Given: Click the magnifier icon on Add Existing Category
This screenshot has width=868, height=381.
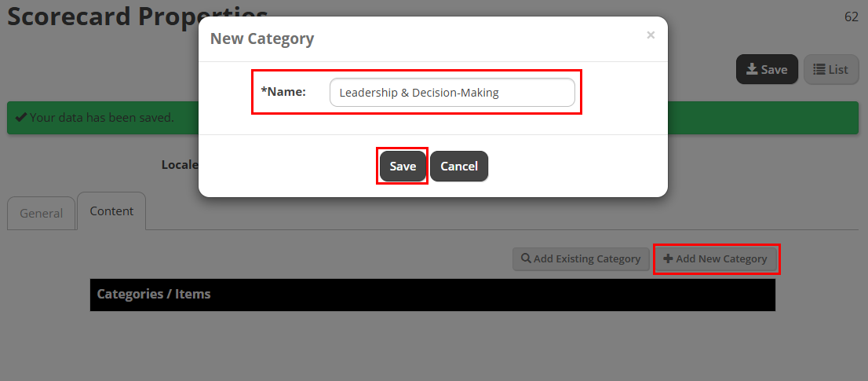Looking at the screenshot, I should pyautogui.click(x=527, y=258).
